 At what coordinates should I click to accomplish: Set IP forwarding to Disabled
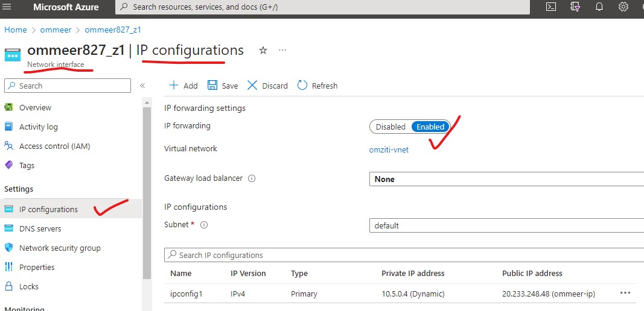[x=391, y=127]
